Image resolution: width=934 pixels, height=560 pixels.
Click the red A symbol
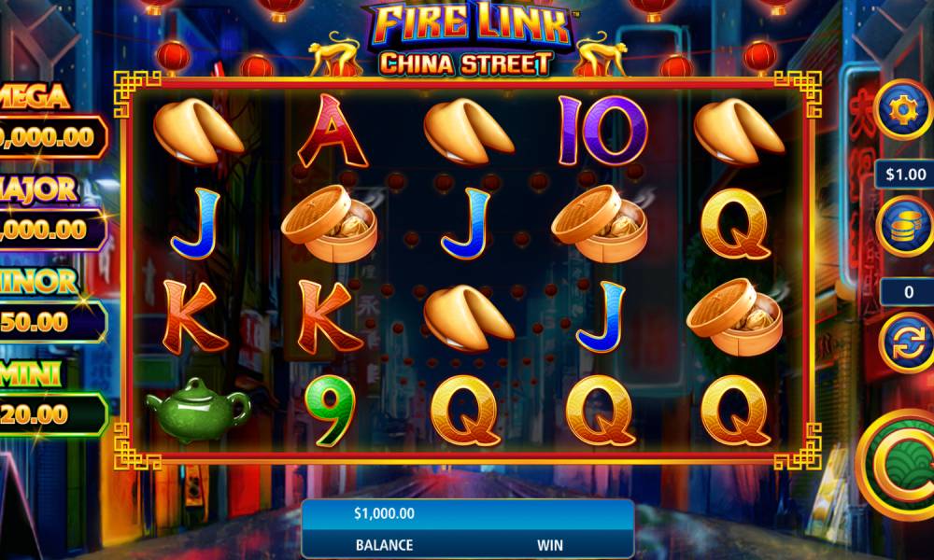pyautogui.click(x=332, y=131)
